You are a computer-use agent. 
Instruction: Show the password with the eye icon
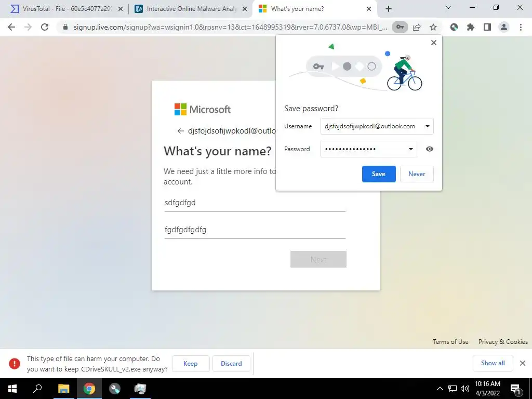tap(430, 149)
